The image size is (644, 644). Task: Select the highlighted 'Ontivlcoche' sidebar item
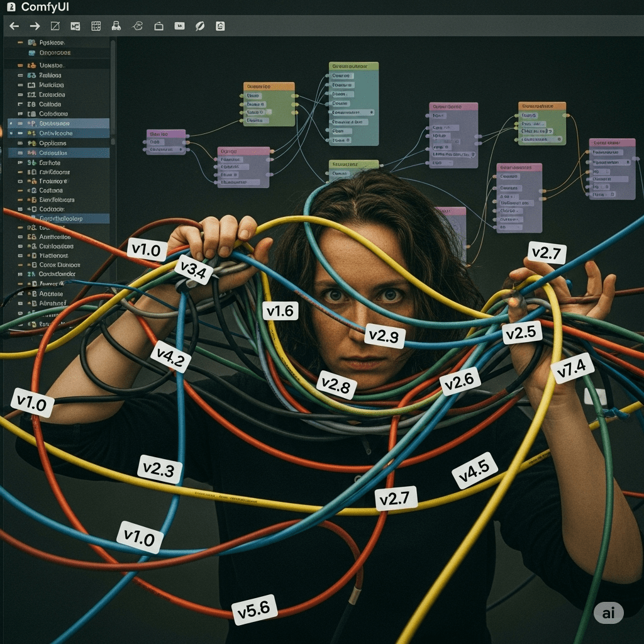57,133
